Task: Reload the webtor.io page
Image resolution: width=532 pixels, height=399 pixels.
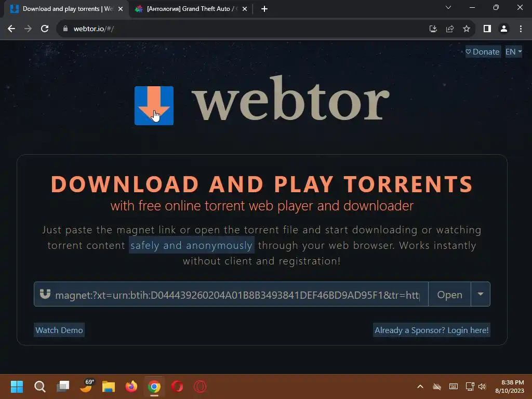Action: pyautogui.click(x=45, y=29)
